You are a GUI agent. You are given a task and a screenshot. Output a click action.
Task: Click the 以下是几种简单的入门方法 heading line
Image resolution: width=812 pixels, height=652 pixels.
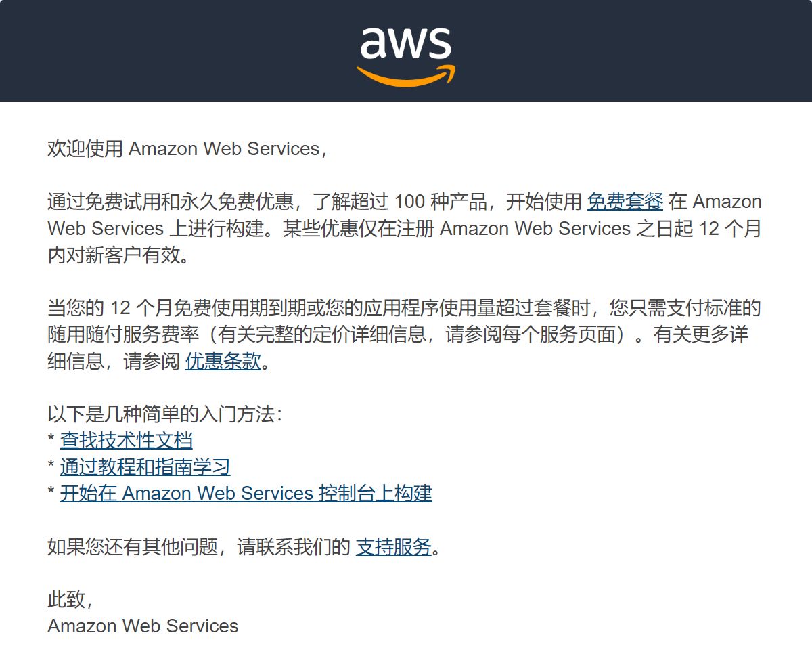click(x=164, y=414)
